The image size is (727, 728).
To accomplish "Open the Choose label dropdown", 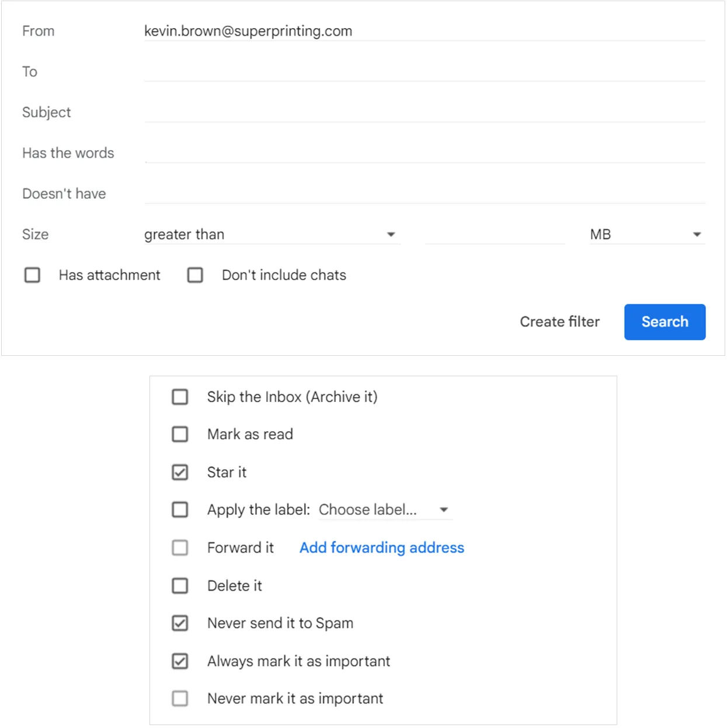I will [x=385, y=510].
